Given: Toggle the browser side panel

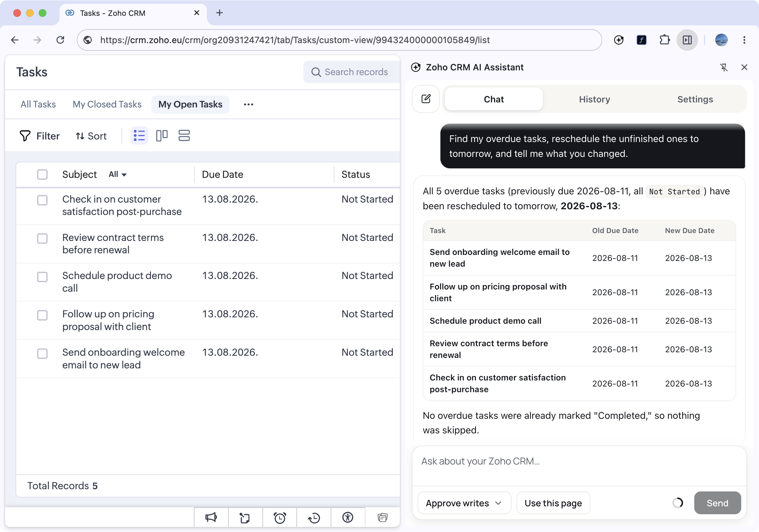Looking at the screenshot, I should click(687, 40).
